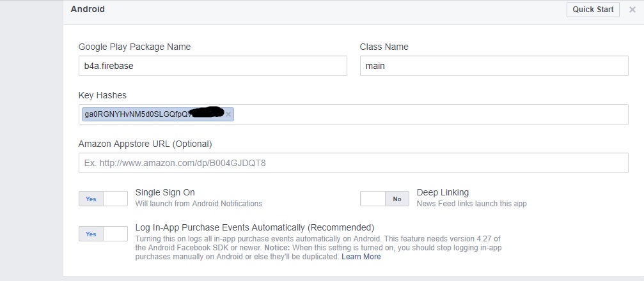Click the Deep Linking label text
Image resolution: width=644 pixels, height=281 pixels.
click(x=443, y=192)
